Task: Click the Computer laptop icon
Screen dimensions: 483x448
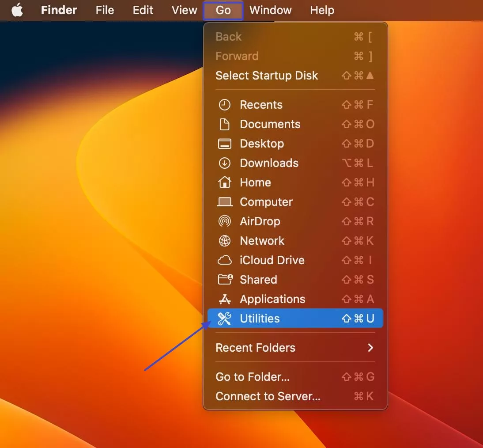Action: [225, 202]
